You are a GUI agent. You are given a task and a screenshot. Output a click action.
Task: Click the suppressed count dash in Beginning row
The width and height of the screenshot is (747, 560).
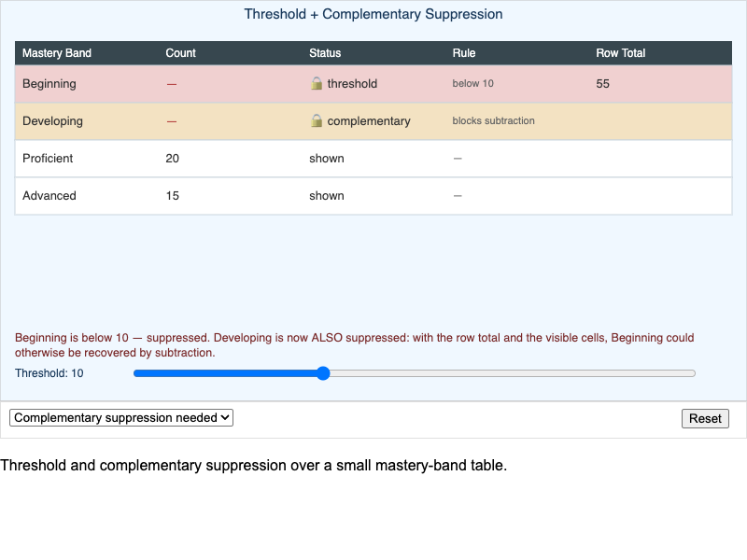tap(172, 84)
